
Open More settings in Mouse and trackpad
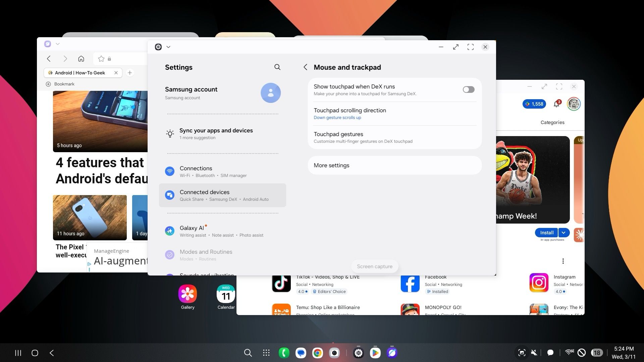[395, 165]
